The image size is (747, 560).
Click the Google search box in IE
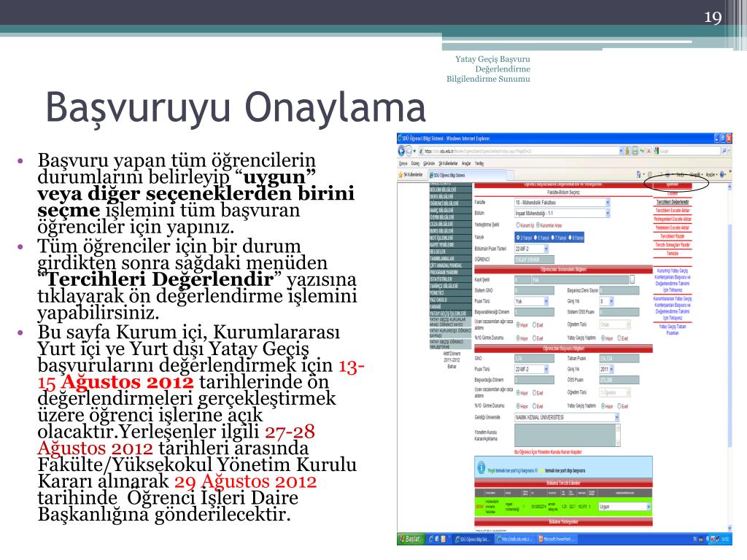point(686,151)
